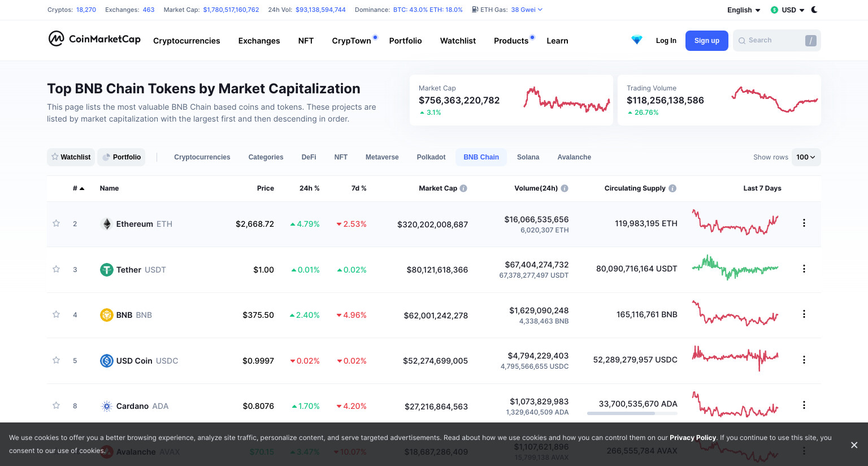868x466 pixels.
Task: Click the Search input field
Action: click(776, 41)
